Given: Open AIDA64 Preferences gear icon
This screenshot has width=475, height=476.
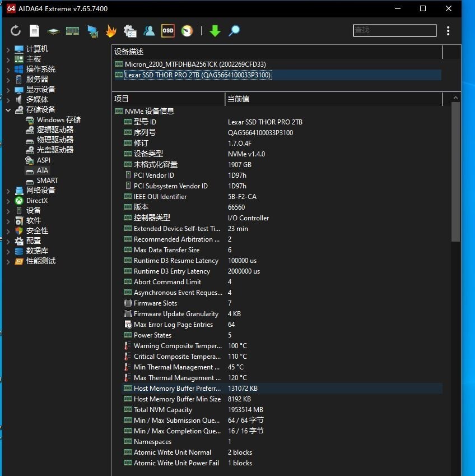Looking at the screenshot, I should [x=129, y=30].
